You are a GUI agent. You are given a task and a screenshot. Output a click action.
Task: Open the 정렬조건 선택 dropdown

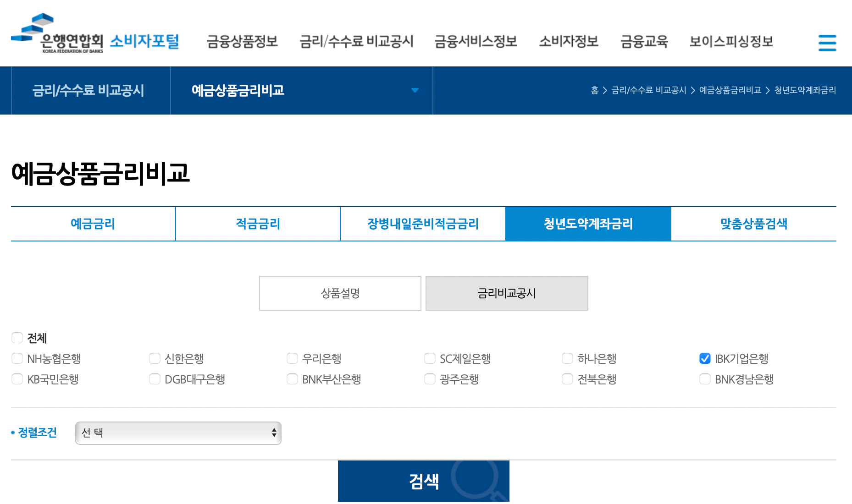point(178,433)
